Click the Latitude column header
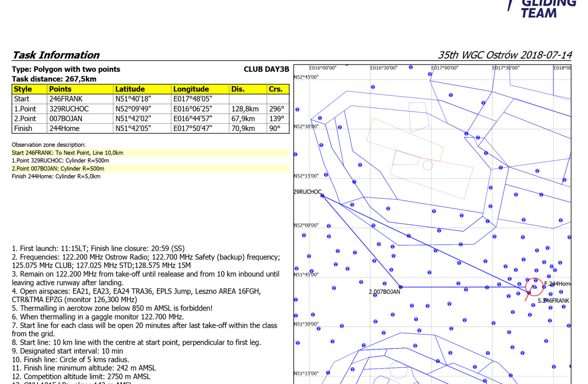The height and width of the screenshot is (384, 588). pyautogui.click(x=130, y=89)
